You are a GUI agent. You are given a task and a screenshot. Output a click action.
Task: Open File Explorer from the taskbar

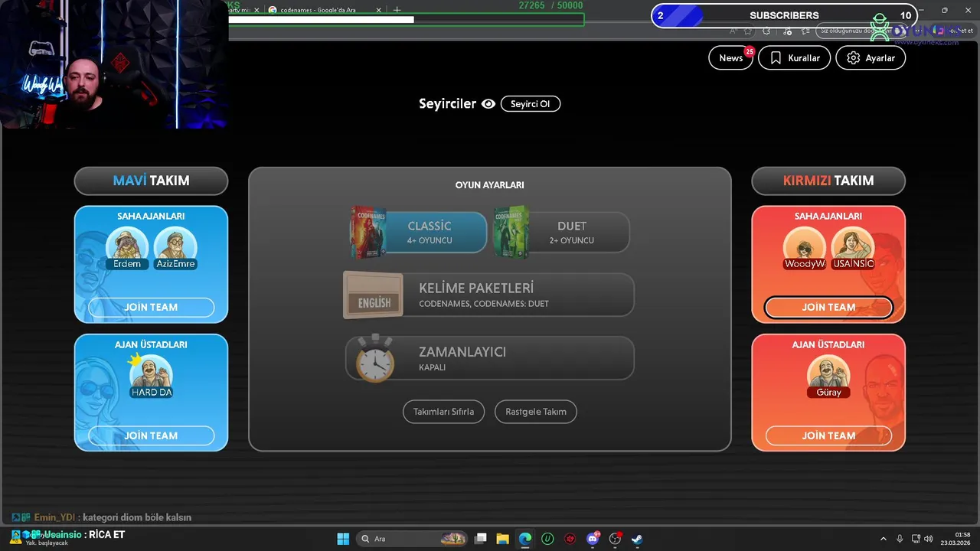click(x=503, y=539)
